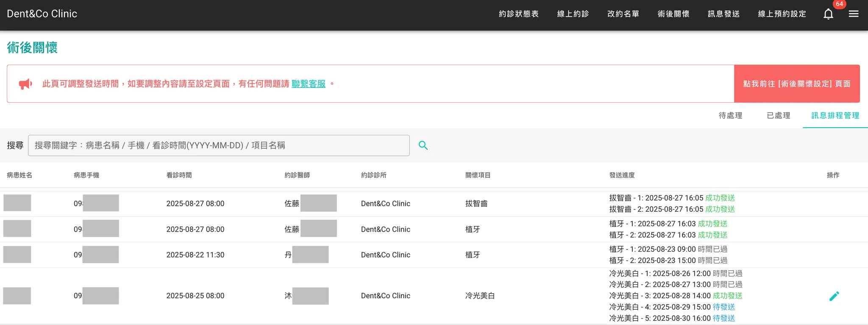Switch to the 待處理 tab
Screen dimensions: 868x325
(730, 116)
